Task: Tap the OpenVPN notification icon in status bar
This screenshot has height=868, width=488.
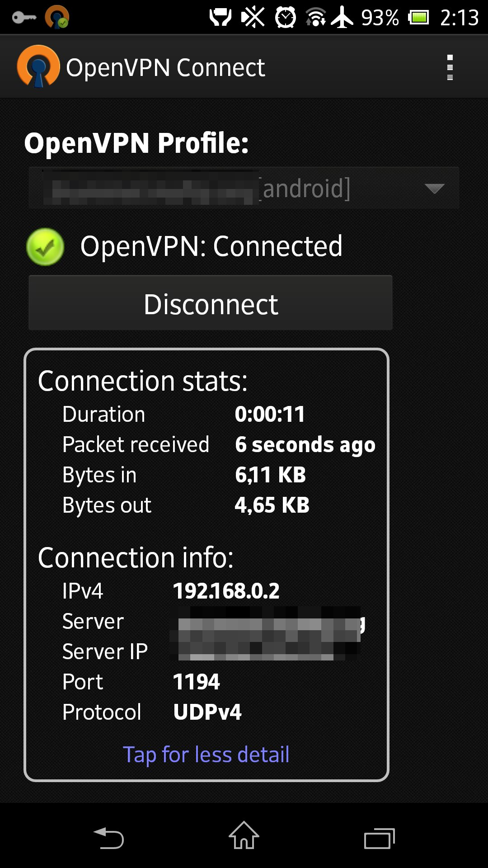Action: coord(57,17)
